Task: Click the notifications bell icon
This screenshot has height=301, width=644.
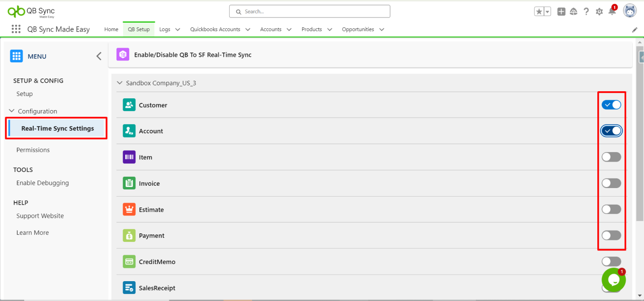Action: tap(612, 12)
